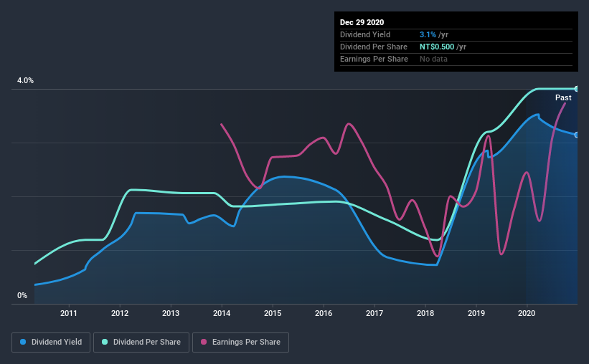Select the 2017 x-axis label
Viewport: 589px width, 364px height.
coord(374,313)
